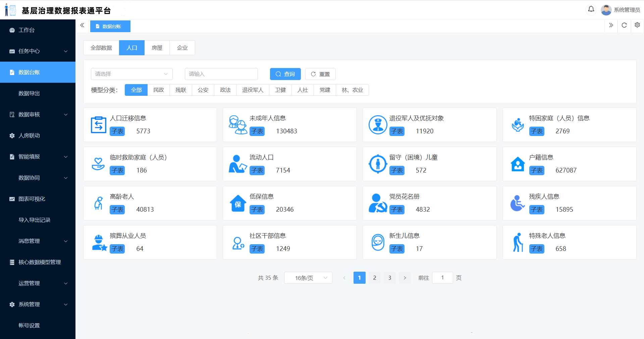Viewport: 644px width, 339px height.
Task: Go to page 3 in pagination
Action: click(x=389, y=278)
